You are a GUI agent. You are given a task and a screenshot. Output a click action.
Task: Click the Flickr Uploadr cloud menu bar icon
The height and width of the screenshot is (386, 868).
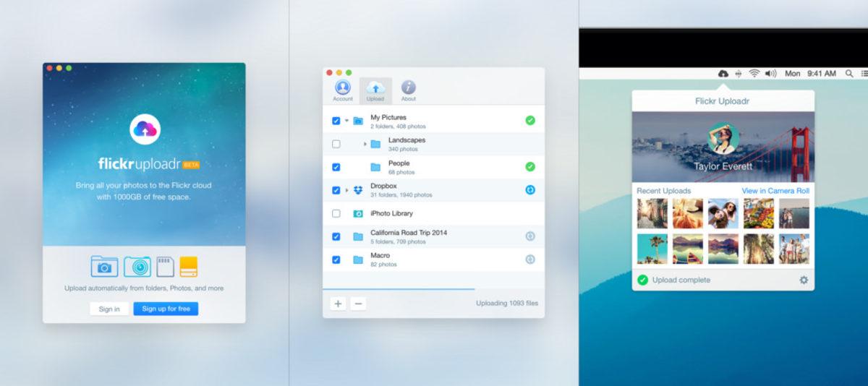coord(723,74)
